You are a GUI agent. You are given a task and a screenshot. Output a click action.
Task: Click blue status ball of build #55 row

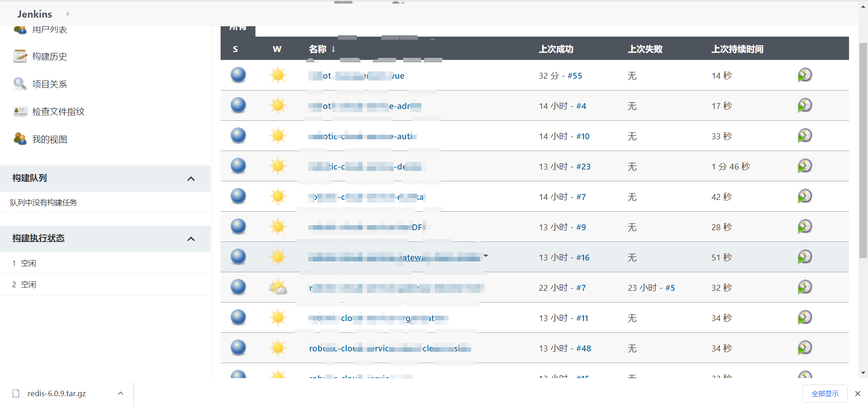click(238, 75)
